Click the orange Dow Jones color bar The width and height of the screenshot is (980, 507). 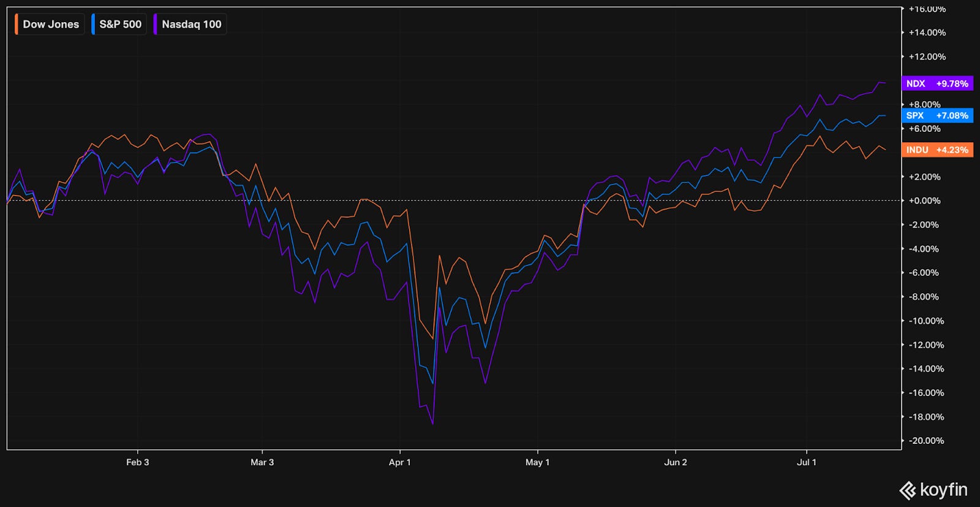click(x=17, y=25)
